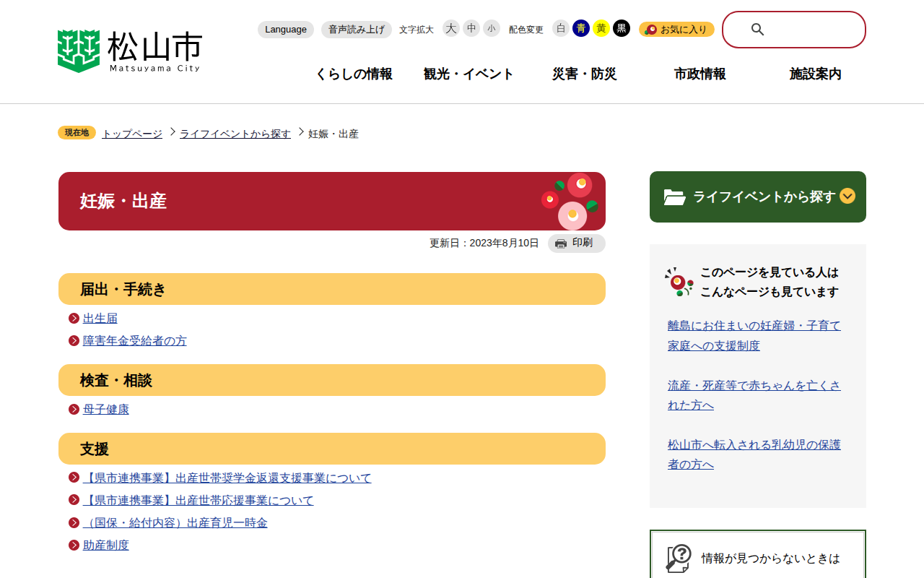Open the 助産制度 link
924x578 pixels.
[x=106, y=545]
